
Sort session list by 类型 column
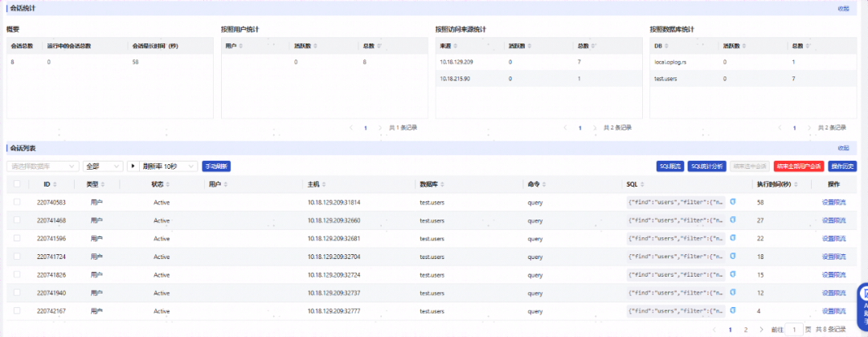103,184
